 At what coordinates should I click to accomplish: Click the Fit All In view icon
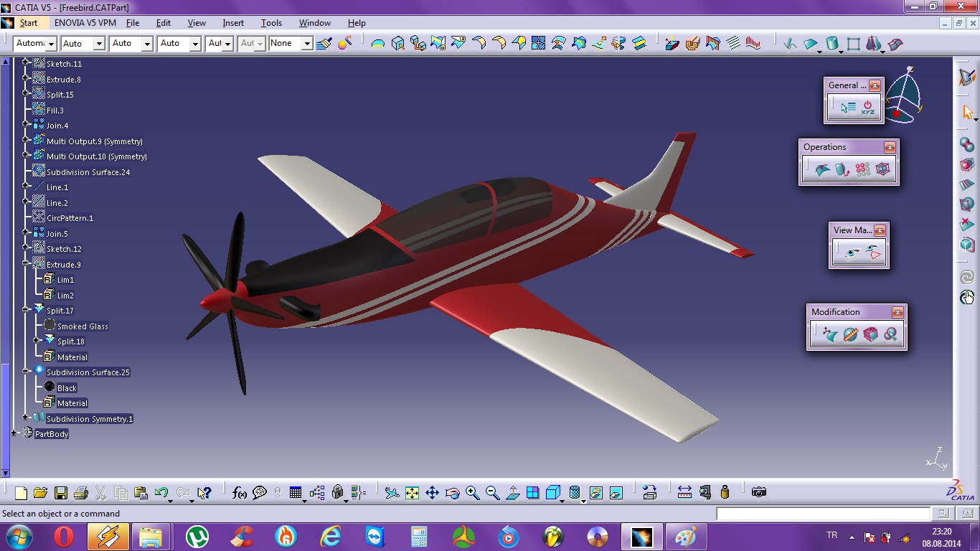click(412, 493)
